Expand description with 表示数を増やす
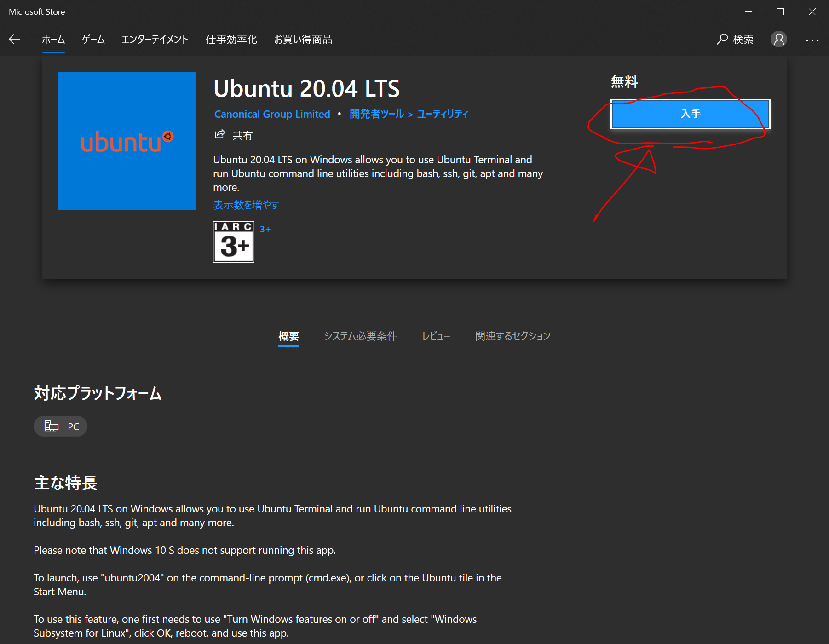Viewport: 829px width, 644px height. (246, 205)
